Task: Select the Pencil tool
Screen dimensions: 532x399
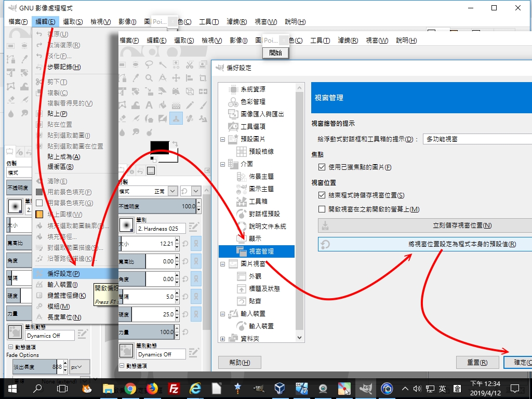Action: 190,105
